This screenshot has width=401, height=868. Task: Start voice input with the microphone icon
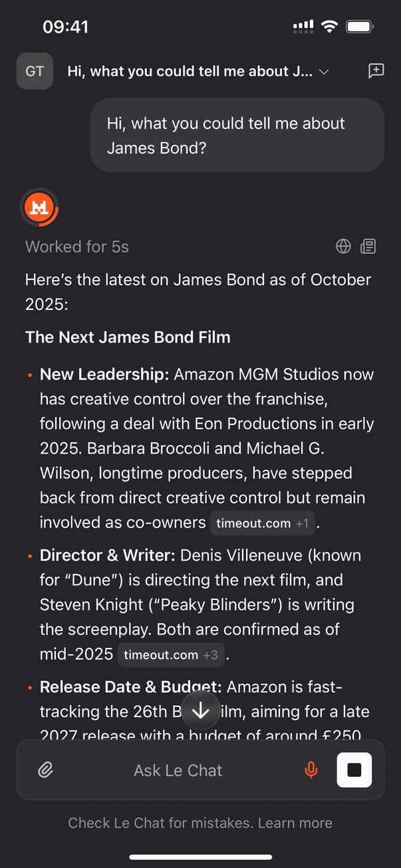(x=311, y=770)
